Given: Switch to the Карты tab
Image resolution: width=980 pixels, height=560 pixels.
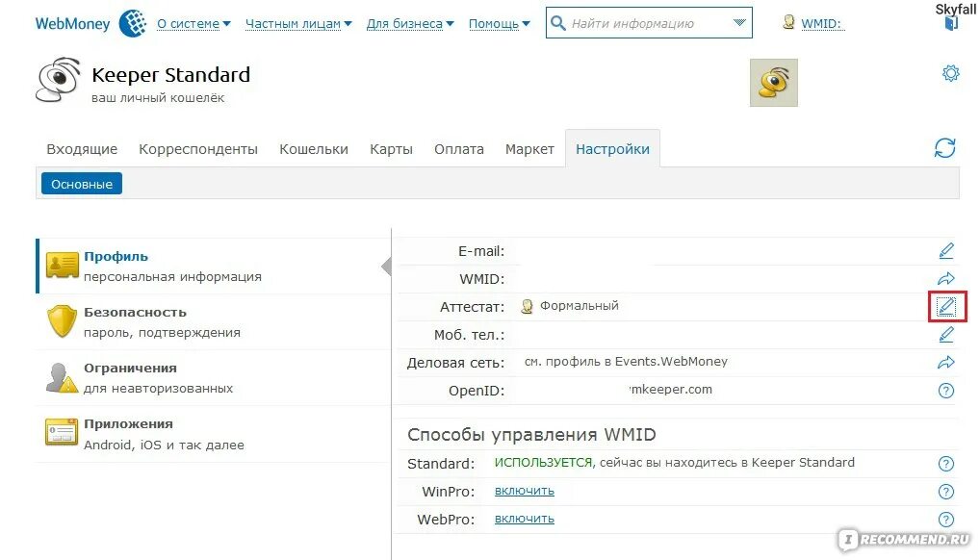Looking at the screenshot, I should (391, 149).
